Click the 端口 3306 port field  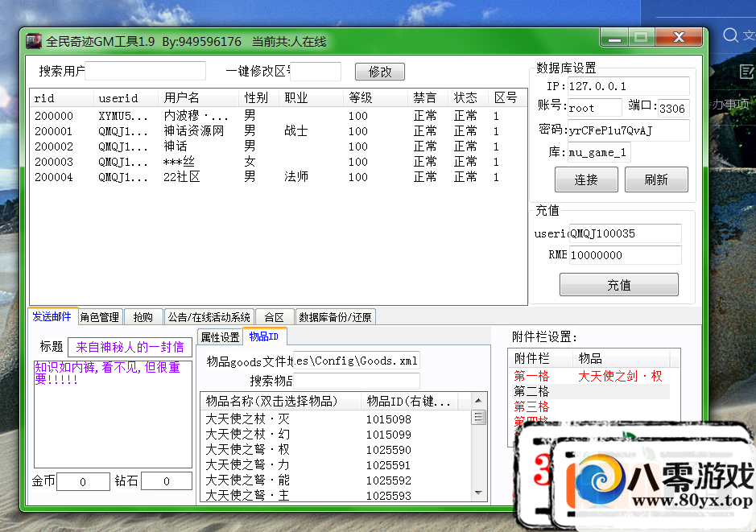click(674, 108)
